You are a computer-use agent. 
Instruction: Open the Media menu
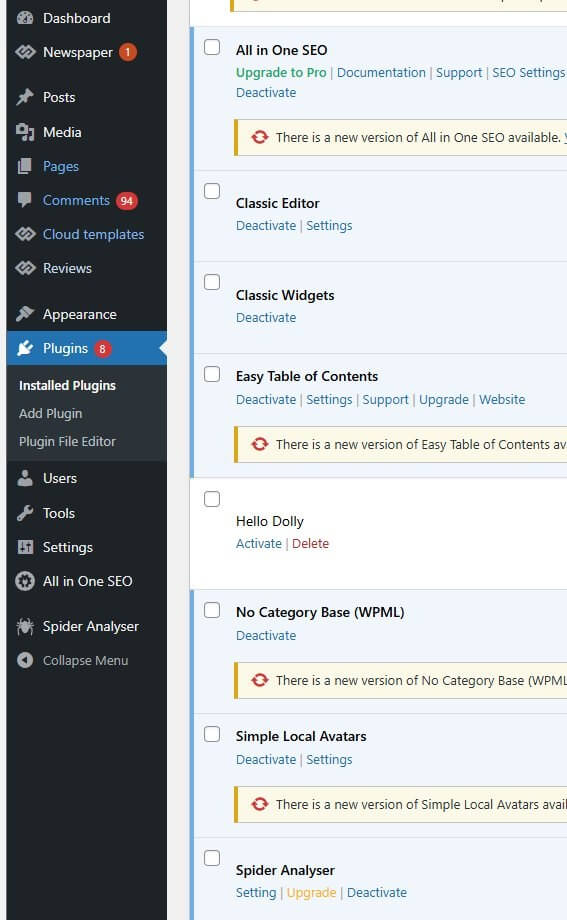click(x=62, y=132)
